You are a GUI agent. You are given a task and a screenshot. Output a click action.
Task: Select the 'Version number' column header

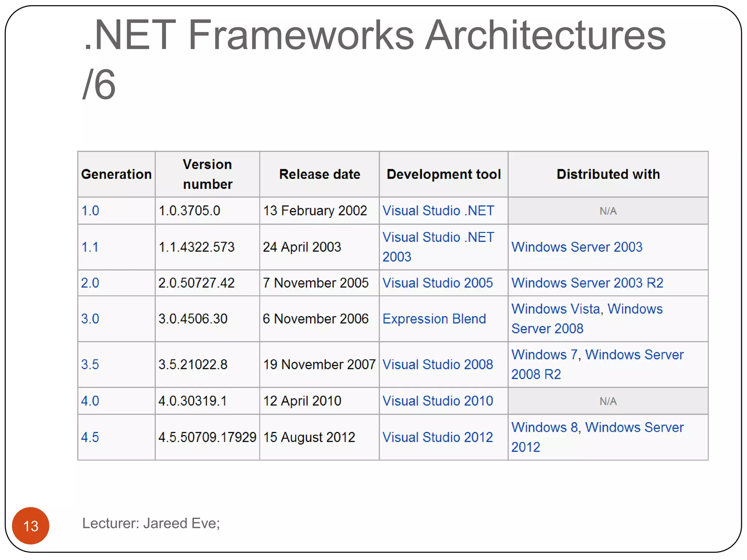(207, 174)
